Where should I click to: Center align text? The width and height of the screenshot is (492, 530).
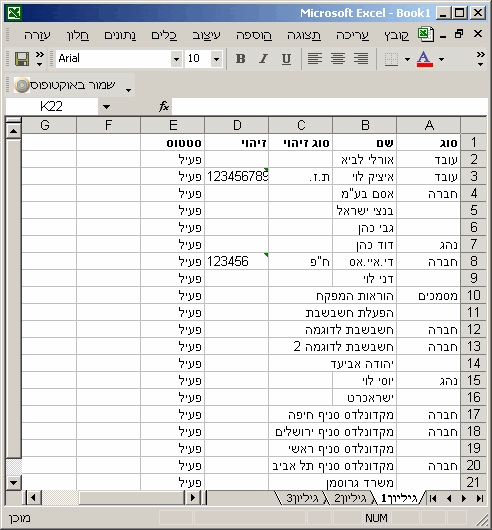[338, 59]
